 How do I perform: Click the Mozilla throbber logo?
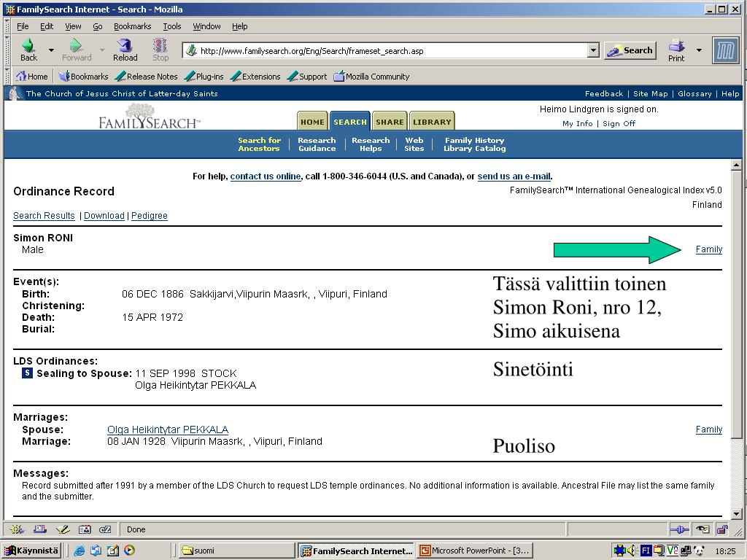pos(725,50)
